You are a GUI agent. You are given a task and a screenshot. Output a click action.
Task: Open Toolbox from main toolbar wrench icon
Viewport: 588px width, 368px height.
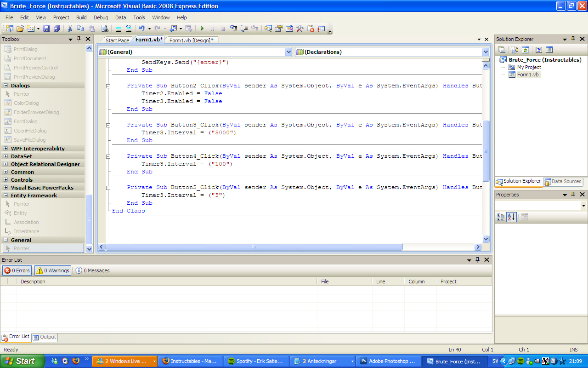tap(300, 29)
